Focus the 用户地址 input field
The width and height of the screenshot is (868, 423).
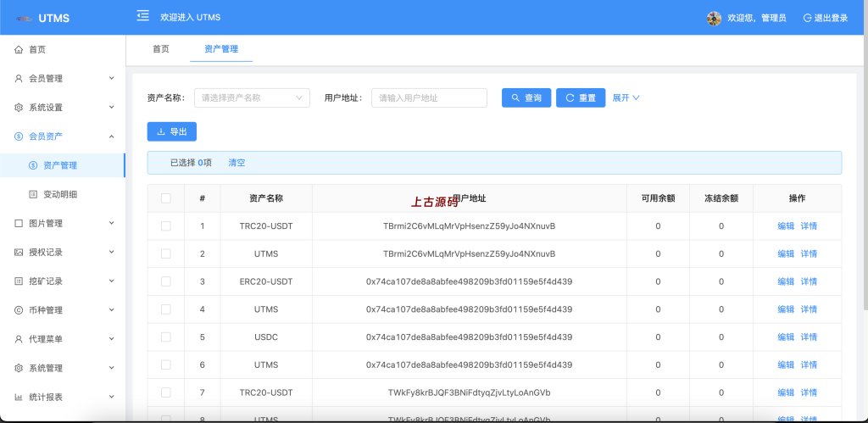point(429,98)
